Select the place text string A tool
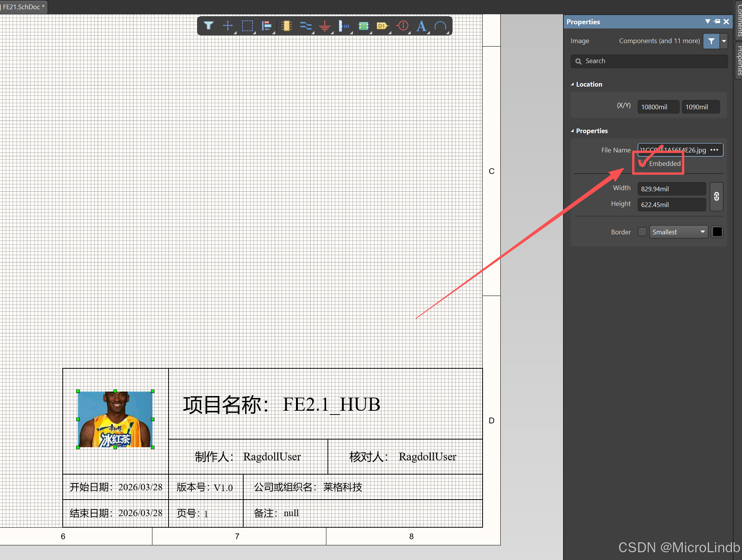Image resolution: width=742 pixels, height=560 pixels. coord(421,26)
